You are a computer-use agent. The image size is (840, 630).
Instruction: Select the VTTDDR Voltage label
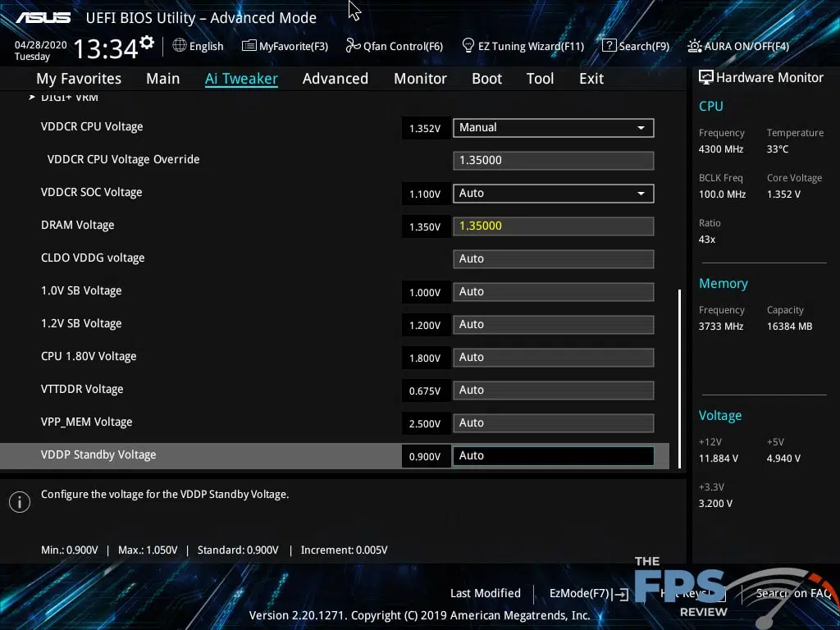[x=82, y=389]
